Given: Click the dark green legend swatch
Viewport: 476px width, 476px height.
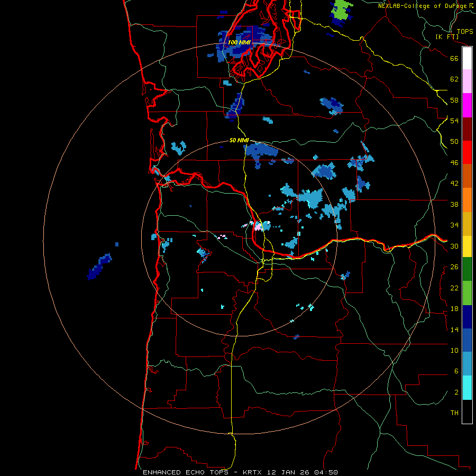Looking at the screenshot, I should (x=467, y=269).
